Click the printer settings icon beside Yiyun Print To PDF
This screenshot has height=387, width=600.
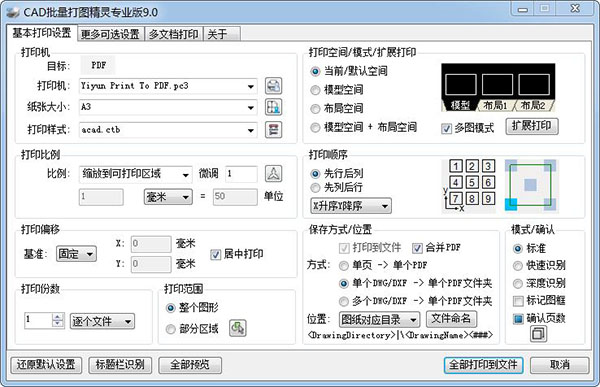click(x=273, y=86)
